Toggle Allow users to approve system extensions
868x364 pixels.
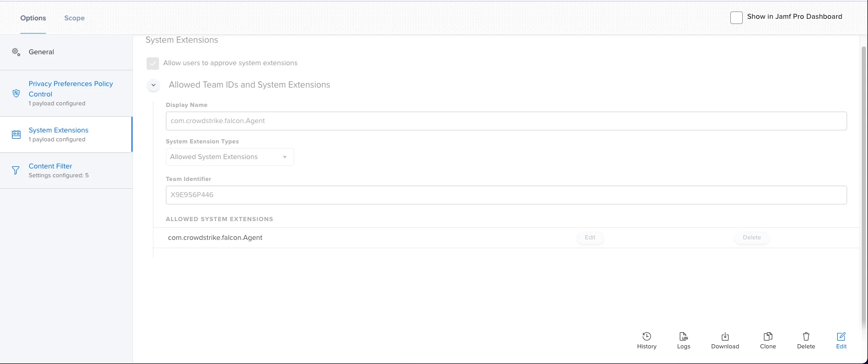point(153,63)
